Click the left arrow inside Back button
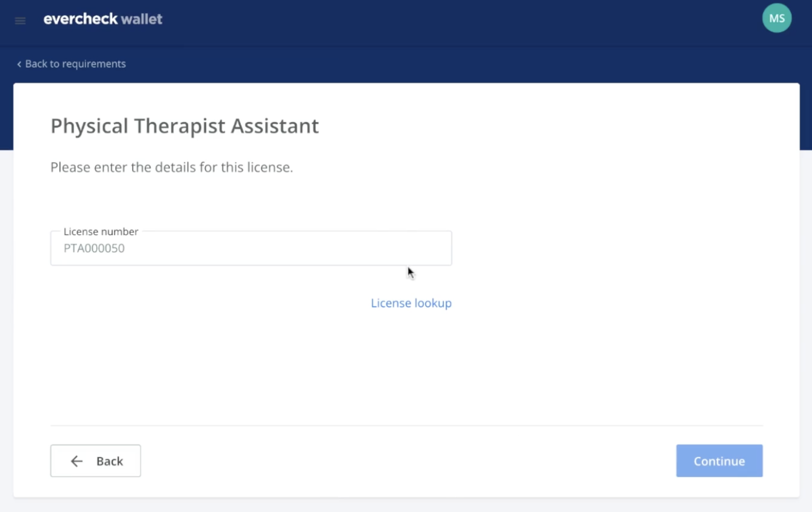Screen dimensions: 812x512 tap(77, 461)
